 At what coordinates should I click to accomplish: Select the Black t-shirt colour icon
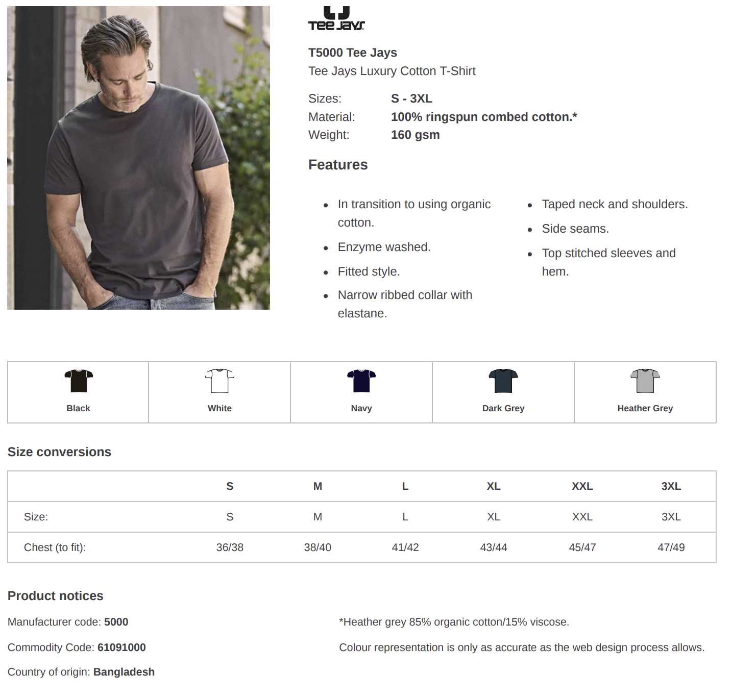point(79,381)
